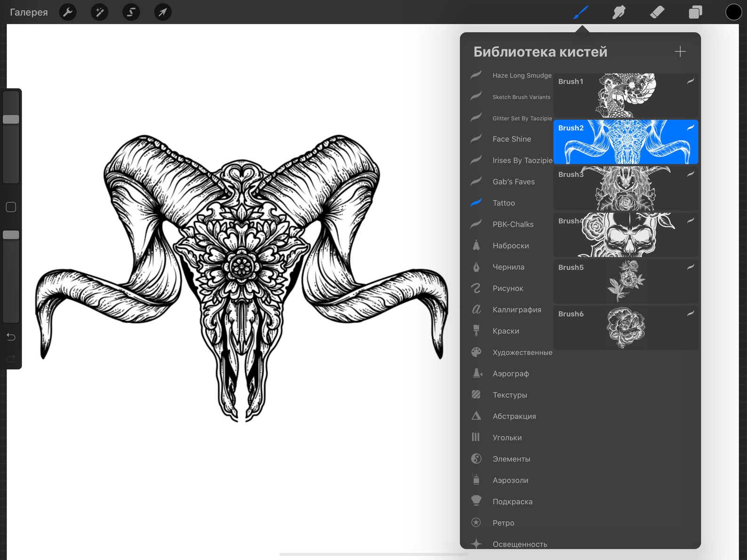The image size is (747, 560).
Task: Select the Eraser tool
Action: (657, 12)
